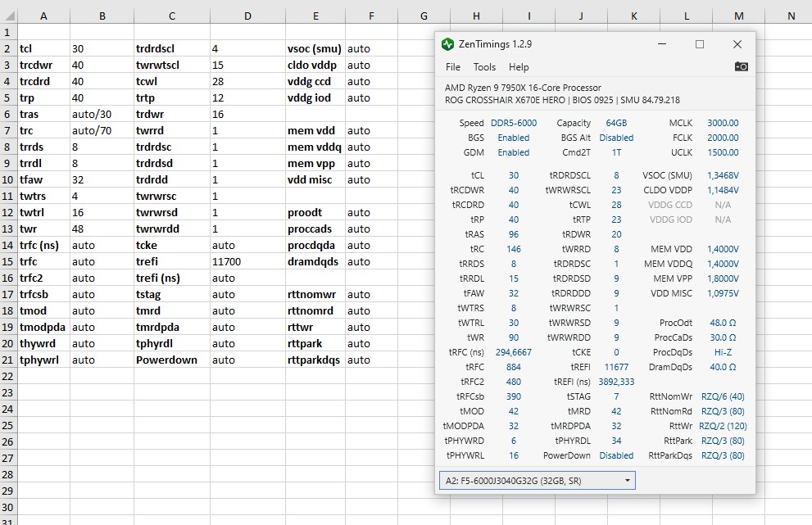Viewport: 812px width, 525px height.
Task: Click the 'Powerdown' cell in spreadsheet
Action: 172,360
